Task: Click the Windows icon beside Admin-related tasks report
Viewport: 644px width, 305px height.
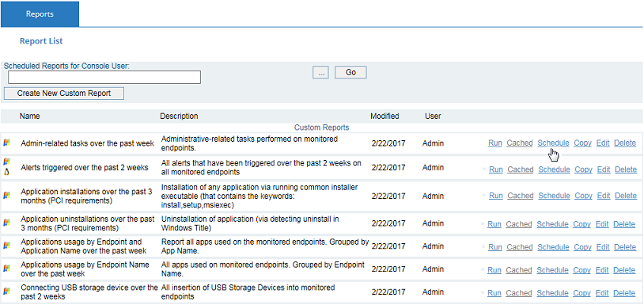Action: 6,143
